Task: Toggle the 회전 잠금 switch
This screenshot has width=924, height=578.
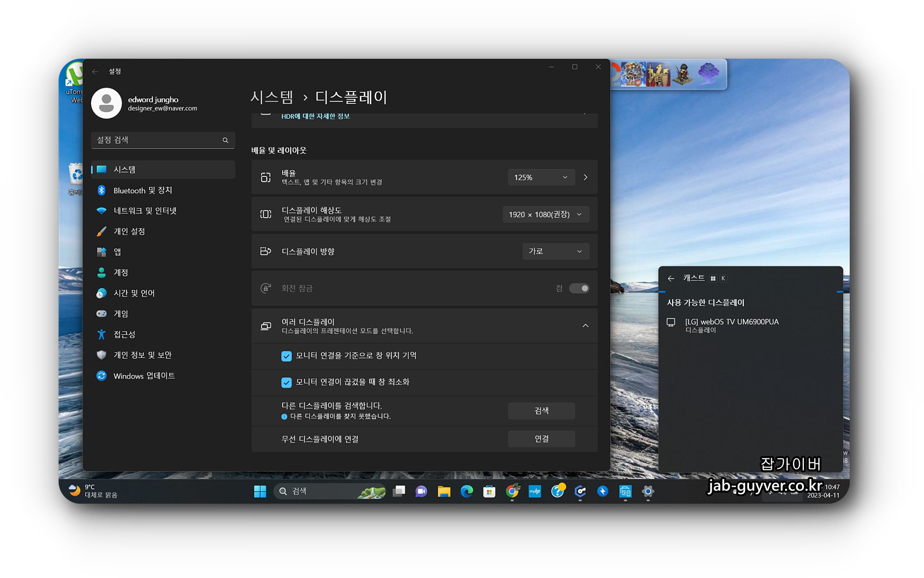Action: [579, 288]
